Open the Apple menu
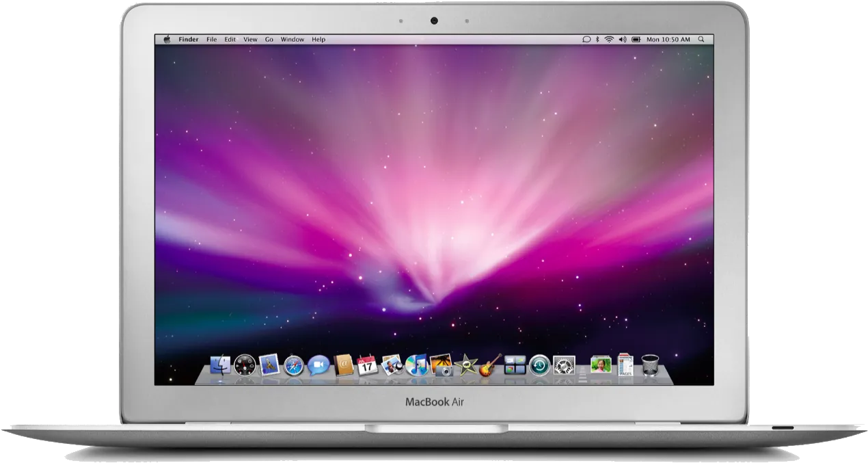 pos(167,40)
